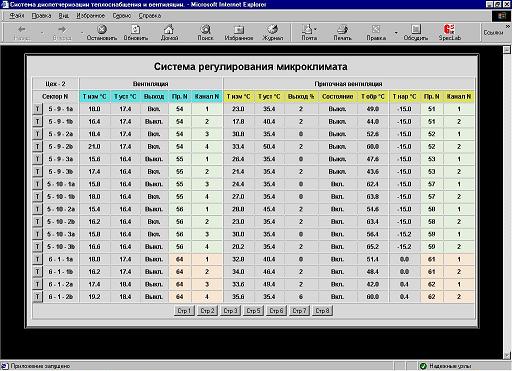
Task: Click T button for sector 6-1-1b
Action: click(38, 272)
